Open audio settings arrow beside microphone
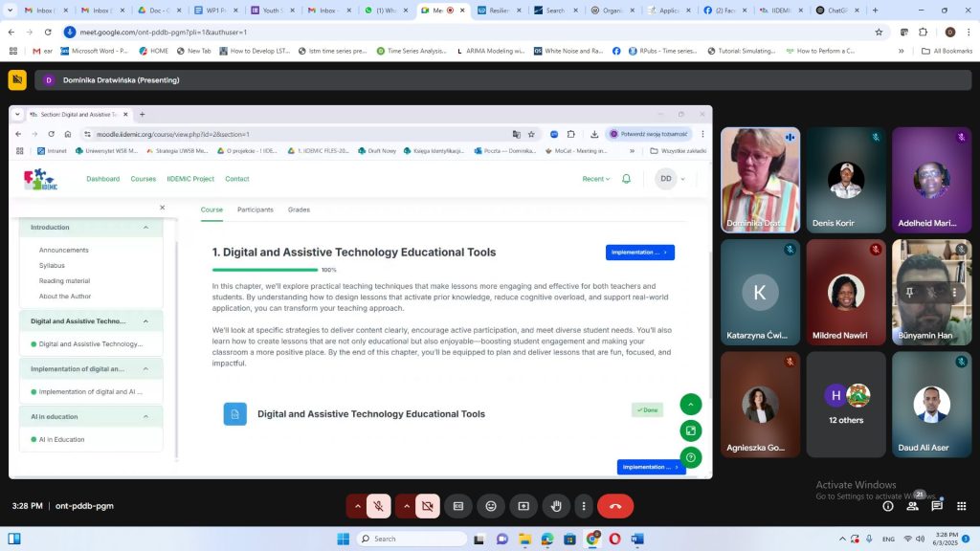 [358, 506]
